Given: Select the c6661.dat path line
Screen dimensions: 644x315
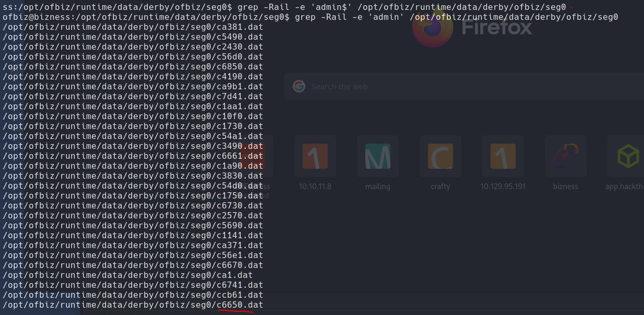Looking at the screenshot, I should 133,156.
